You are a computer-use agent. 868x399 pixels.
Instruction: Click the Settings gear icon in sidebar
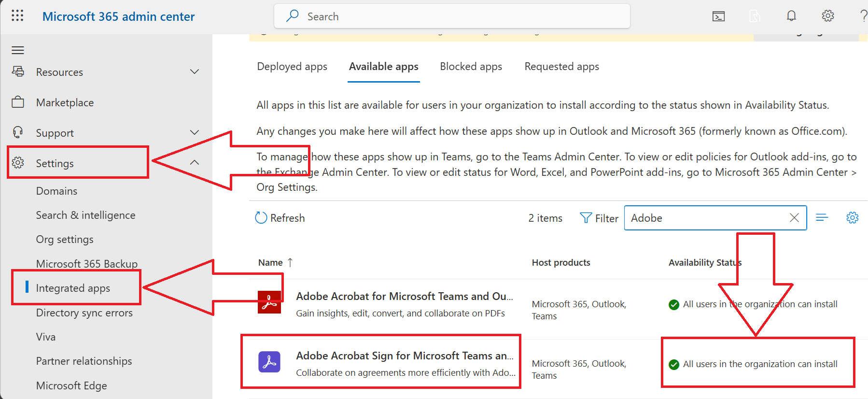[18, 163]
